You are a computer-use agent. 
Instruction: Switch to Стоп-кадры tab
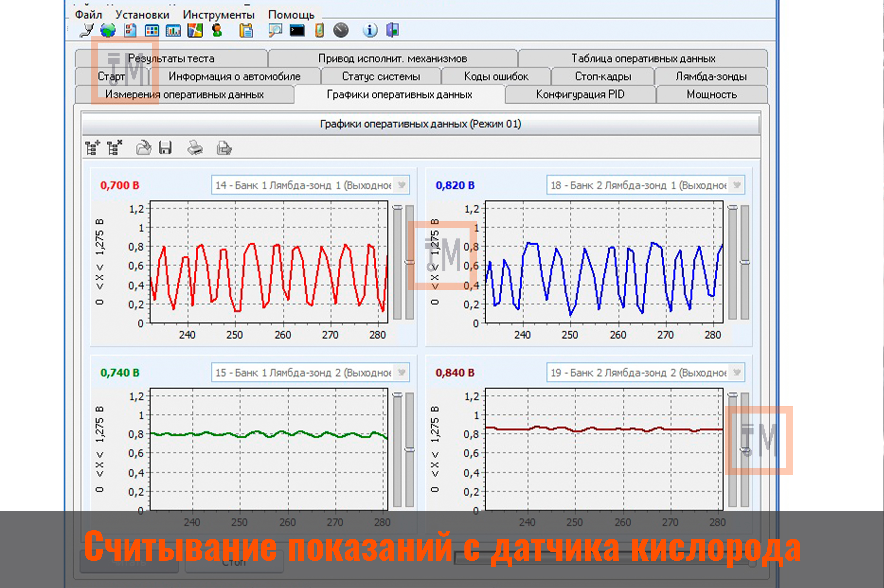(603, 76)
